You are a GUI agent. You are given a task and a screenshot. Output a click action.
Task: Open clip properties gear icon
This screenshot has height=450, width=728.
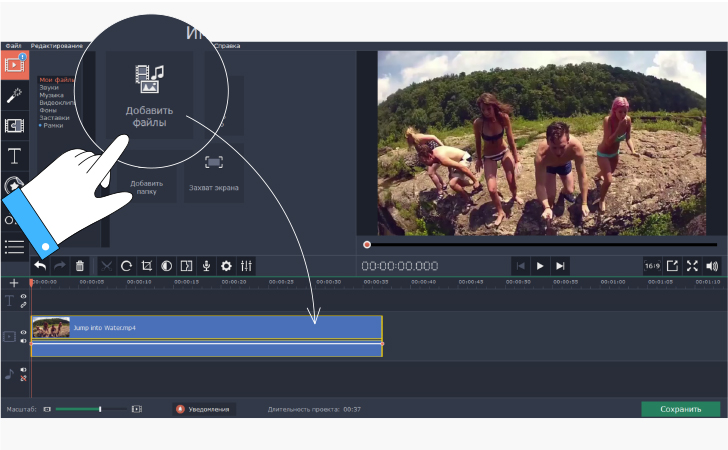pos(226,266)
